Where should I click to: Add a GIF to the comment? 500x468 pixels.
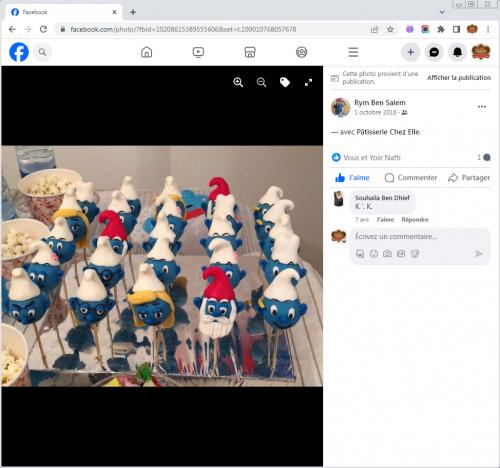pyautogui.click(x=401, y=254)
